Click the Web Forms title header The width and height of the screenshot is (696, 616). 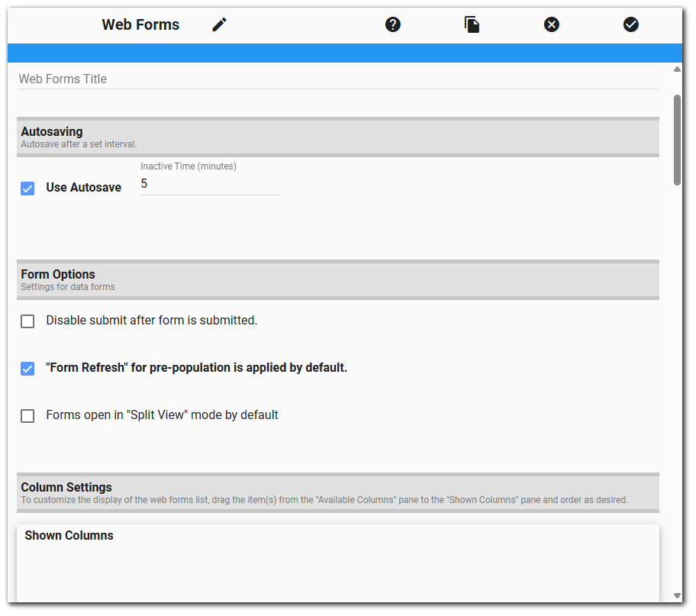(x=140, y=24)
